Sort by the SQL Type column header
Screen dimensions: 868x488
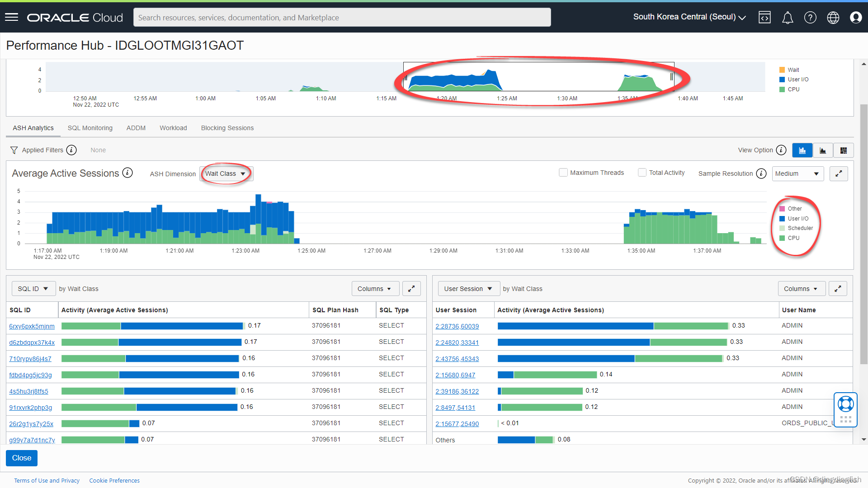pos(394,310)
